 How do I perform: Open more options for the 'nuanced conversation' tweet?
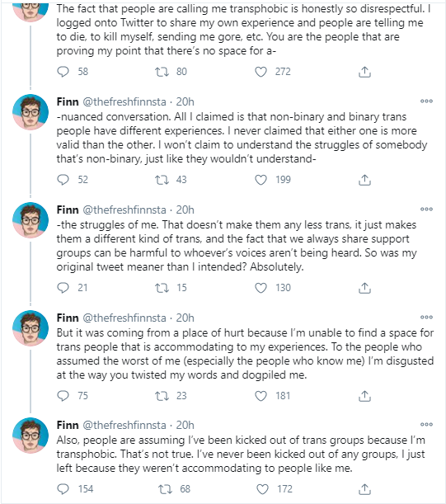point(426,101)
